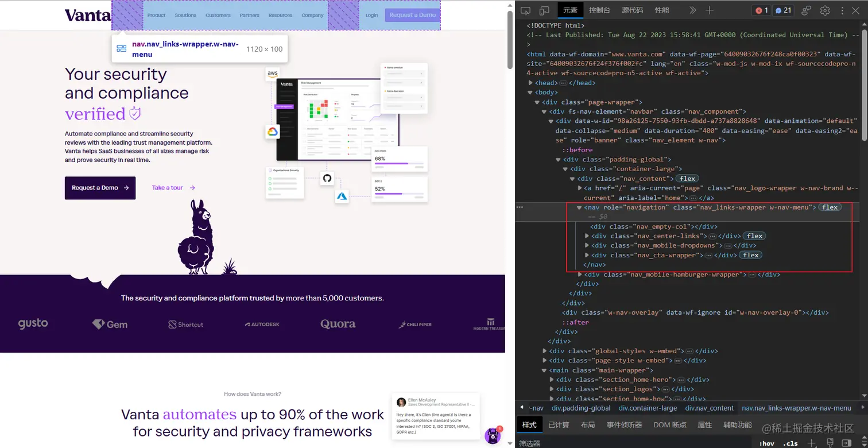
Task: Toggle flex badge on nav_links-wrapper nav
Action: click(x=830, y=207)
